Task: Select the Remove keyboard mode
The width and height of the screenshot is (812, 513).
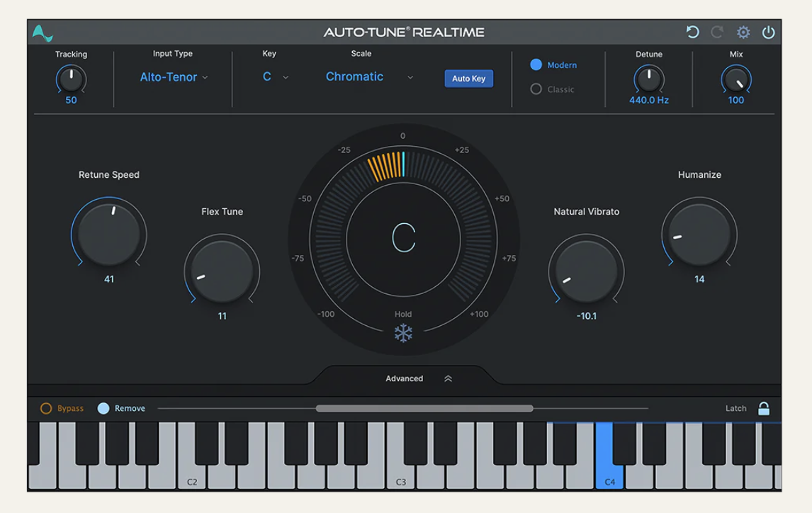Action: [122, 408]
